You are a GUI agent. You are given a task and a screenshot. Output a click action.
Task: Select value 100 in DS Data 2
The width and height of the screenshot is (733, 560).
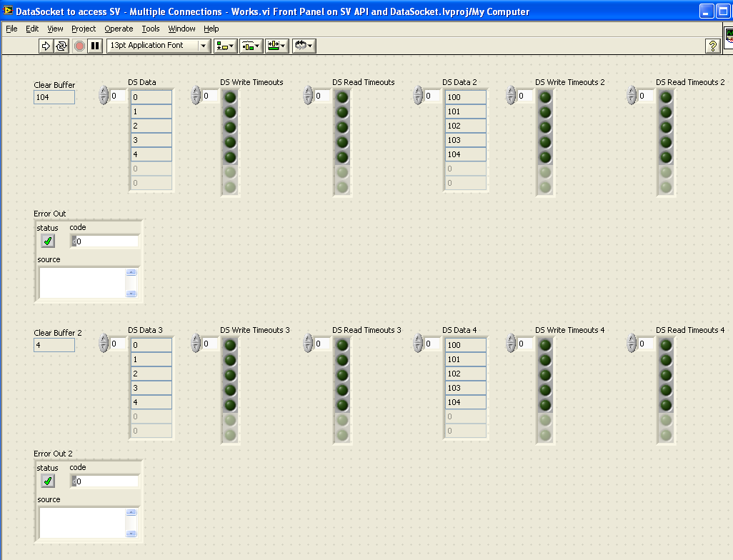click(x=466, y=97)
